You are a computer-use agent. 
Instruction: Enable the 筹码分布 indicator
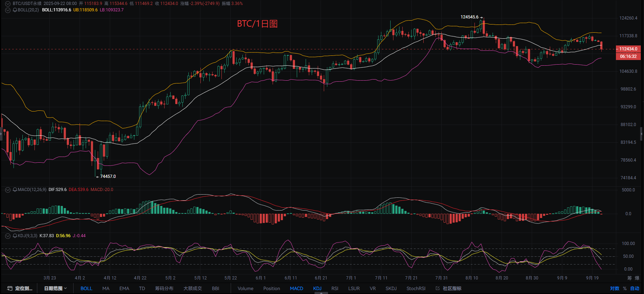pos(164,288)
